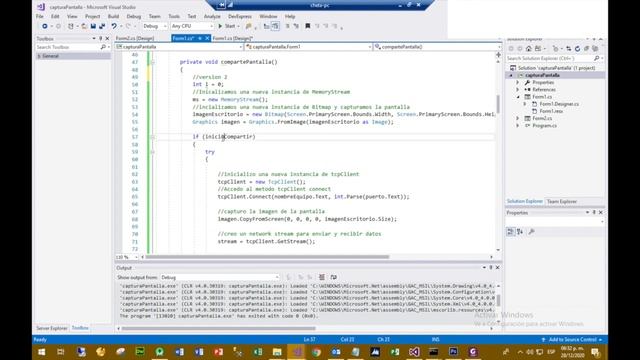Open the Debug configuration dropdown

click(155, 26)
